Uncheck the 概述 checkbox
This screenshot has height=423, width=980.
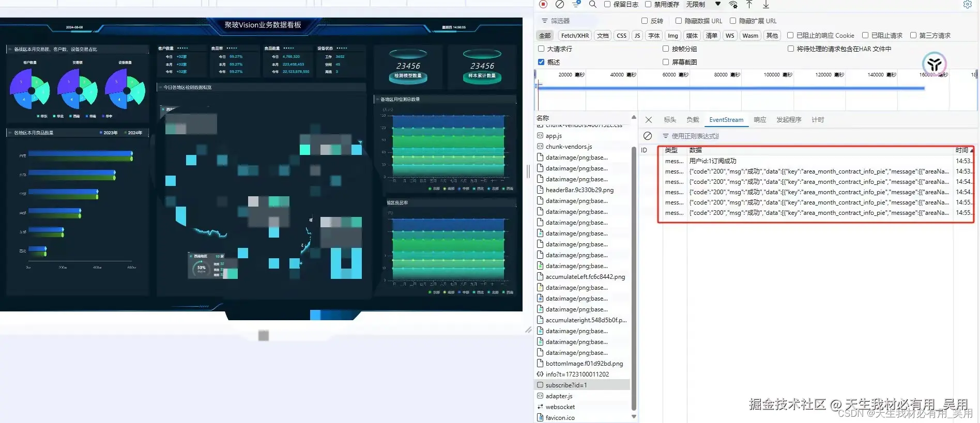(541, 62)
